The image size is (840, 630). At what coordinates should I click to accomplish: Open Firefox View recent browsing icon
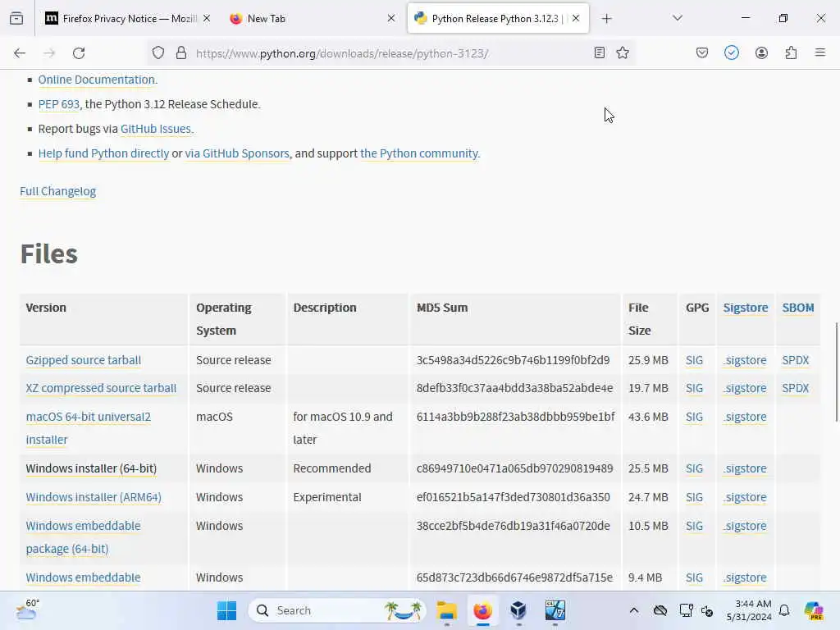pyautogui.click(x=16, y=19)
